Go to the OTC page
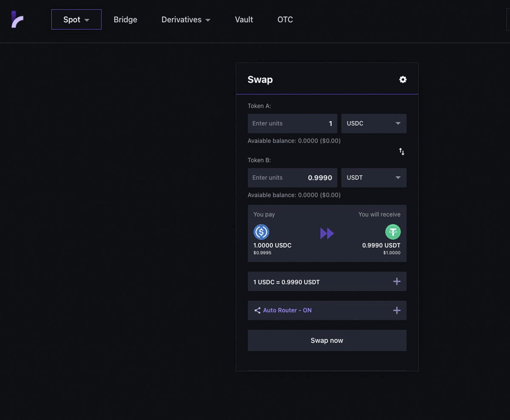Viewport: 510px width, 420px height. pyautogui.click(x=285, y=20)
